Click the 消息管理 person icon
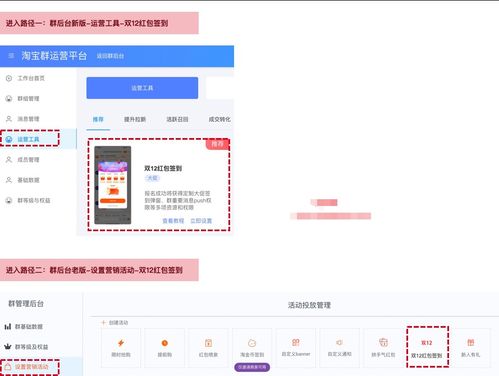 9,119
